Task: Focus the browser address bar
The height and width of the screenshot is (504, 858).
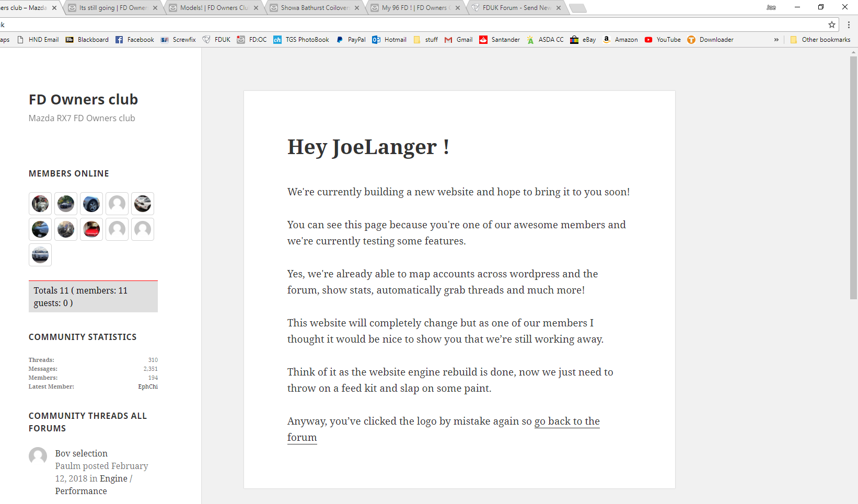Action: (413, 25)
